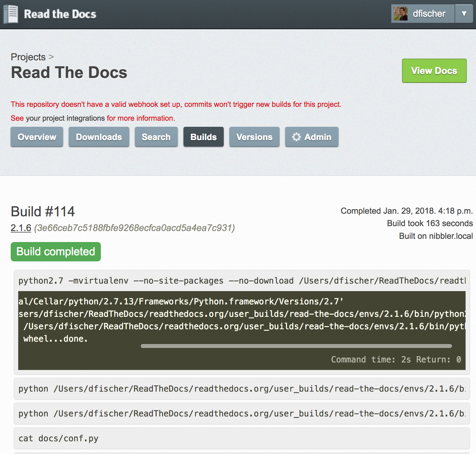Click the horizontal scrollbar in command output
This screenshot has height=454, width=476.
coord(296,346)
